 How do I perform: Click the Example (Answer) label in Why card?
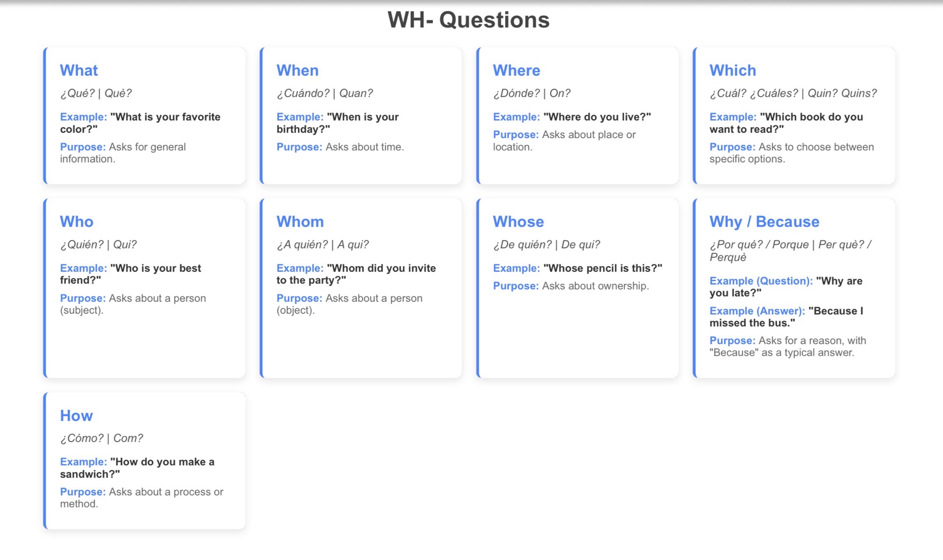(x=757, y=311)
